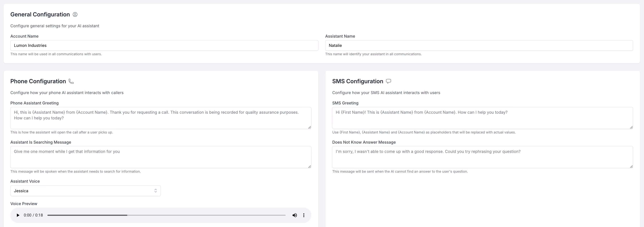This screenshot has width=644, height=227.
Task: Open the audio player three-dot menu
Action: click(304, 215)
